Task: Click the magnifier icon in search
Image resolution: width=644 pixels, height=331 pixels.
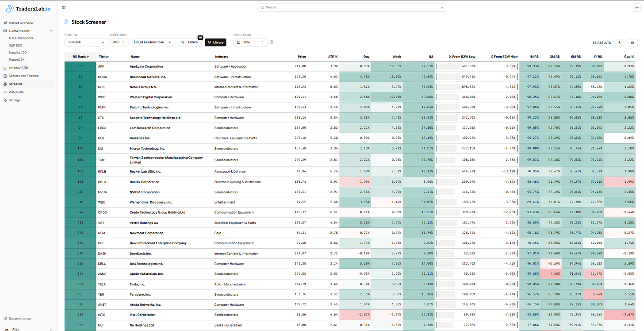Action: 263,8
